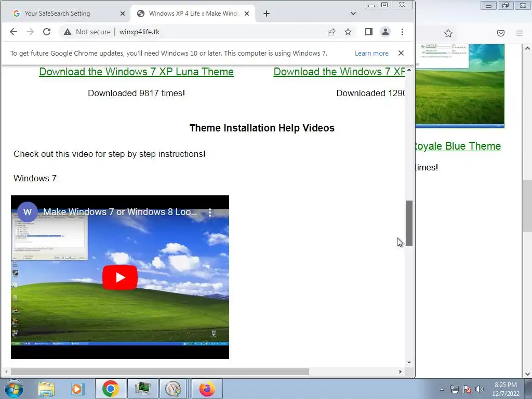Click the horizontal scroll right arrow
This screenshot has width=532, height=399.
pyautogui.click(x=401, y=372)
